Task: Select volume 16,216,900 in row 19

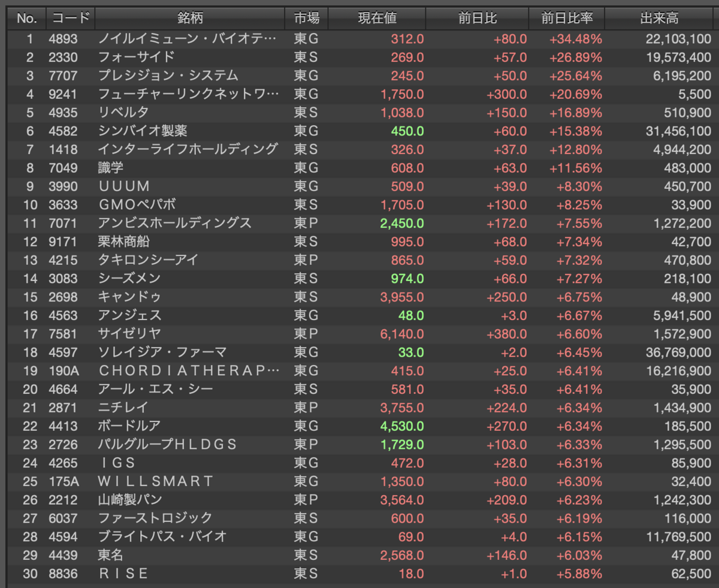Action: coord(678,370)
